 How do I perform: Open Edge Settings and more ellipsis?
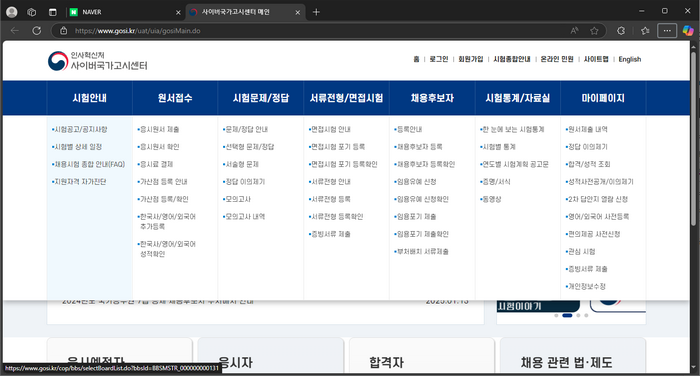(x=667, y=31)
